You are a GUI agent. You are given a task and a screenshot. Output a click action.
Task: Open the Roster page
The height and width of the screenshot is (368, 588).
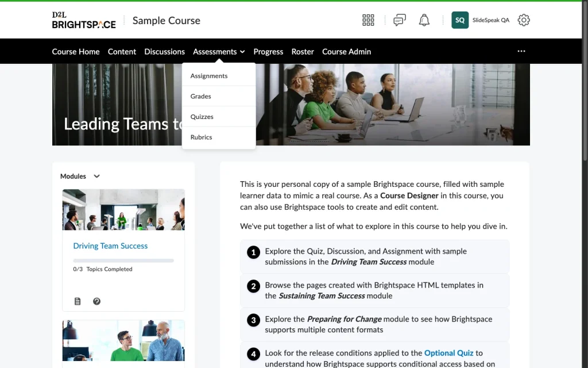(303, 51)
